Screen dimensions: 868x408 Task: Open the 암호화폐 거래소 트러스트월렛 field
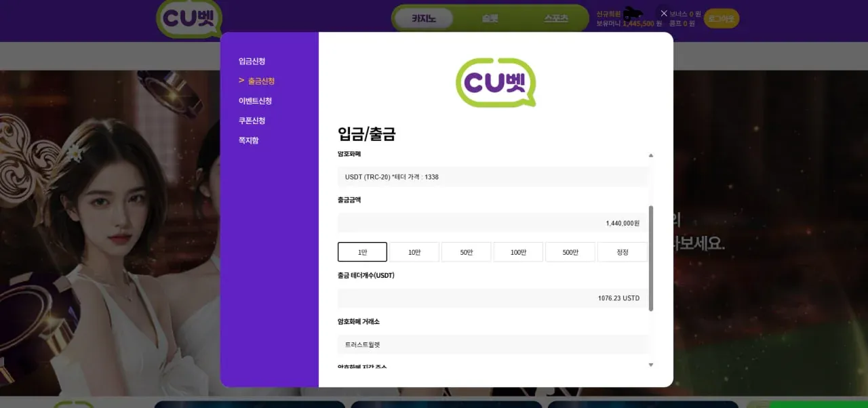(x=492, y=344)
